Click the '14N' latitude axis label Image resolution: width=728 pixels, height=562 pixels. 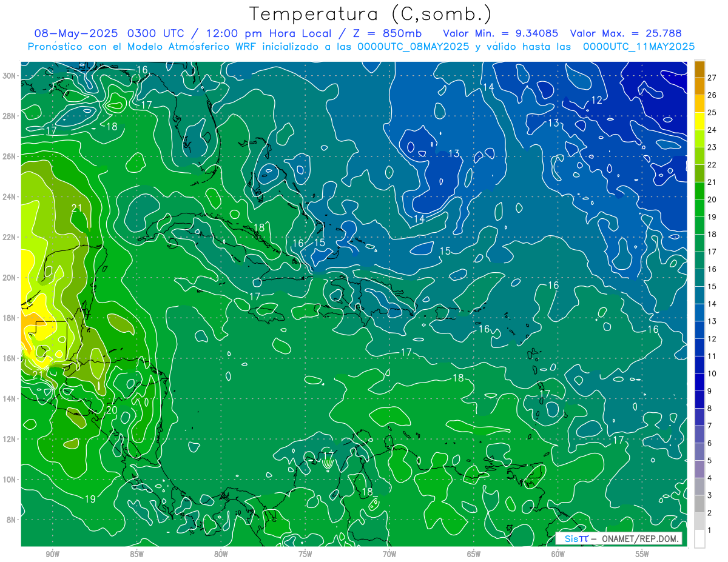[x=10, y=399]
